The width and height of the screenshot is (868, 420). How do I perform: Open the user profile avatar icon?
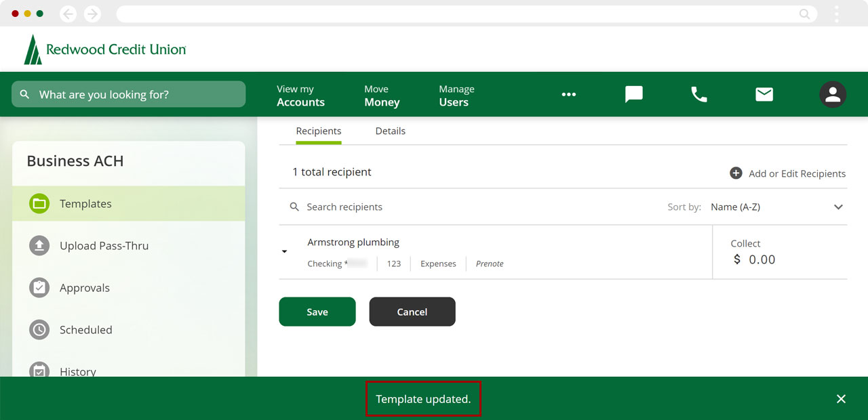coord(832,95)
